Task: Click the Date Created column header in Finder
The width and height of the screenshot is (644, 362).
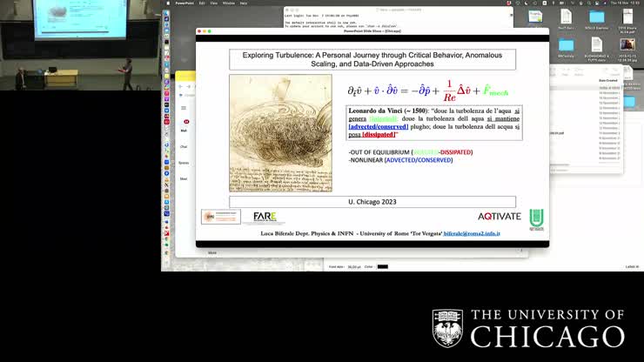Action: click(x=609, y=80)
